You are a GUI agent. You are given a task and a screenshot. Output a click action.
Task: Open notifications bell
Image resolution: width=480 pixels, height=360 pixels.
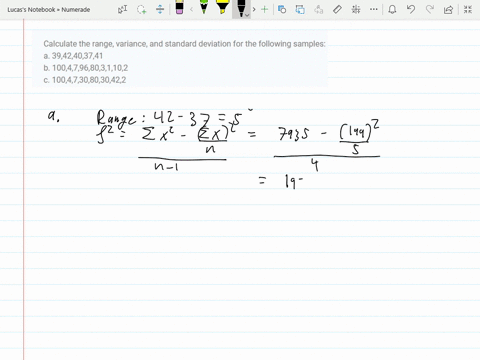click(392, 9)
